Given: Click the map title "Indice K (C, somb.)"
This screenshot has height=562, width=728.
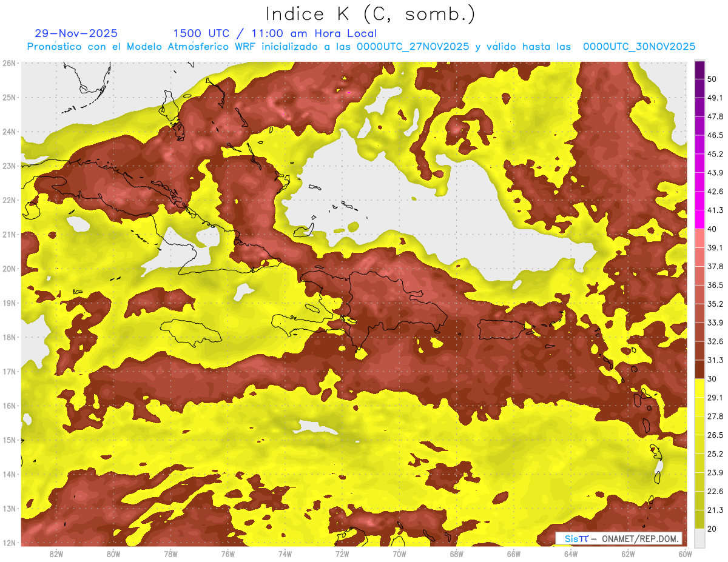Looking at the screenshot, I should (370, 14).
